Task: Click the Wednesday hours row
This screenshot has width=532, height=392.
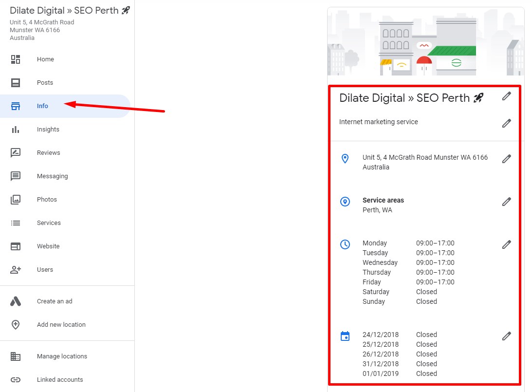Action: [x=408, y=262]
